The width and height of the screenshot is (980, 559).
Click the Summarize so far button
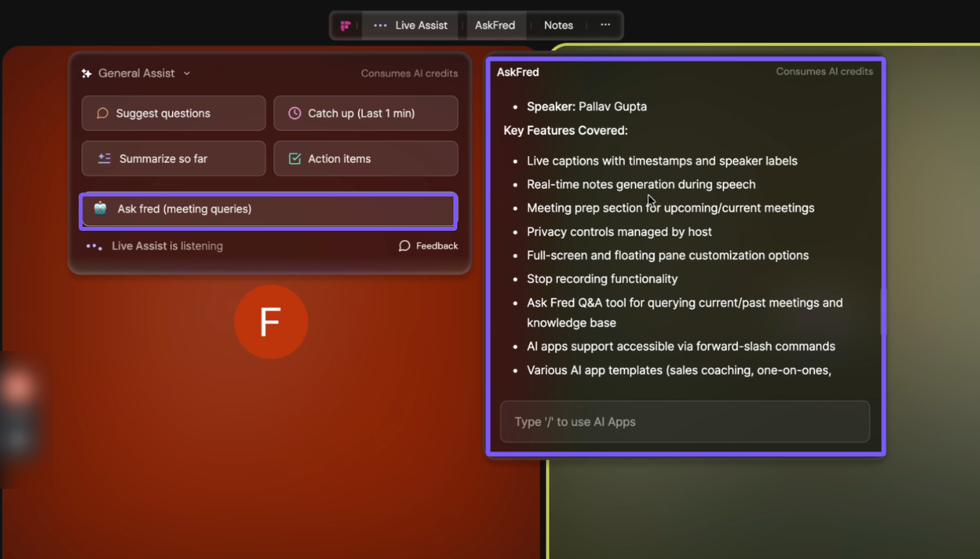174,158
